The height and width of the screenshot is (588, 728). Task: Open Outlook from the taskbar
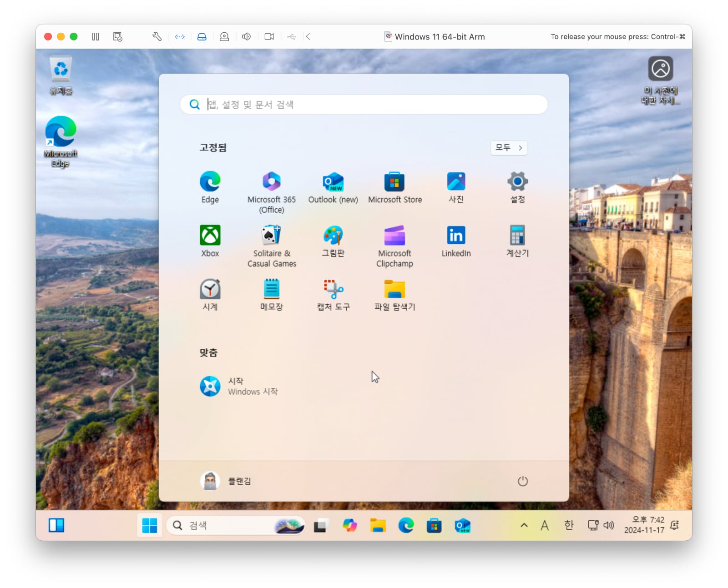click(x=462, y=525)
